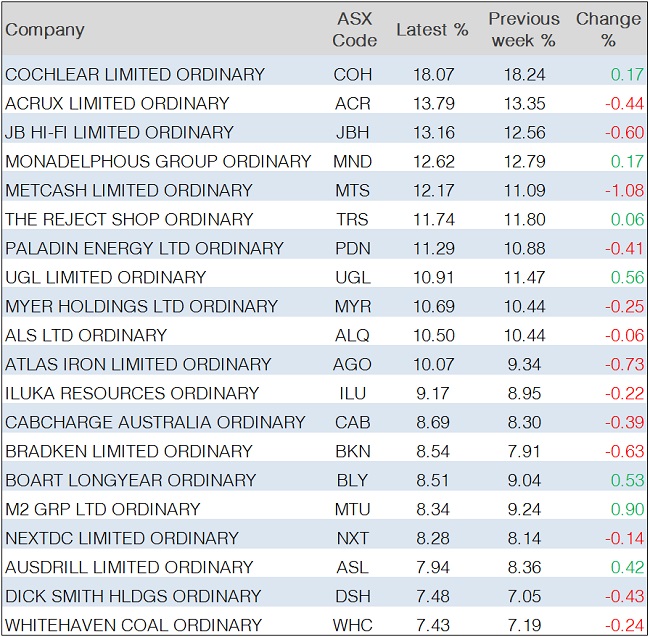Select the MND ticker code
Viewport: 650px width, 637px height.
(353, 161)
